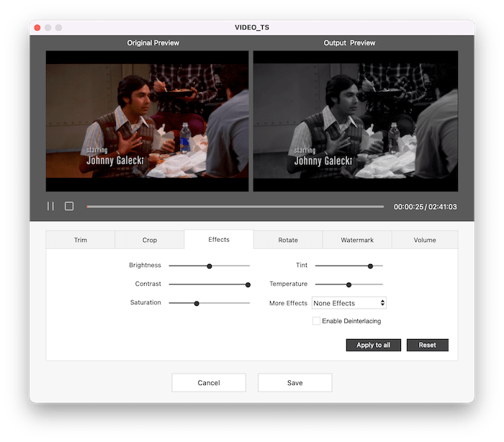Open the Volume tab
The width and height of the screenshot is (504, 442).
click(x=425, y=240)
